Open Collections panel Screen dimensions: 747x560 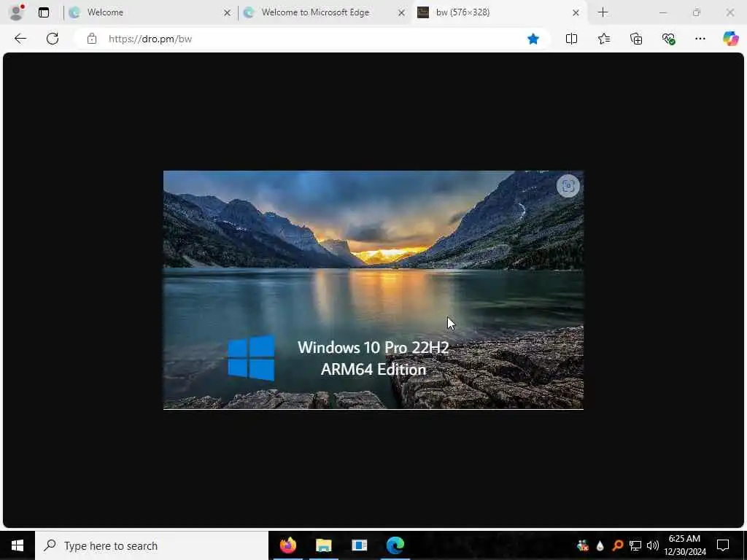point(636,39)
